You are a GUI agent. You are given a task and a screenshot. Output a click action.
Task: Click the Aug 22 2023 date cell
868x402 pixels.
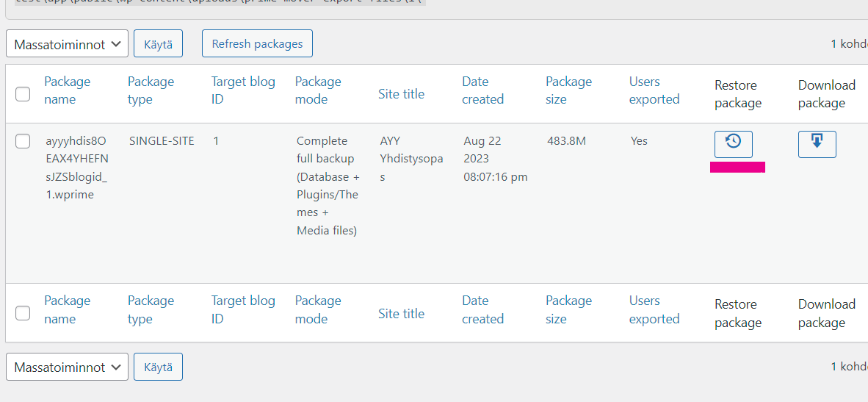tap(496, 159)
